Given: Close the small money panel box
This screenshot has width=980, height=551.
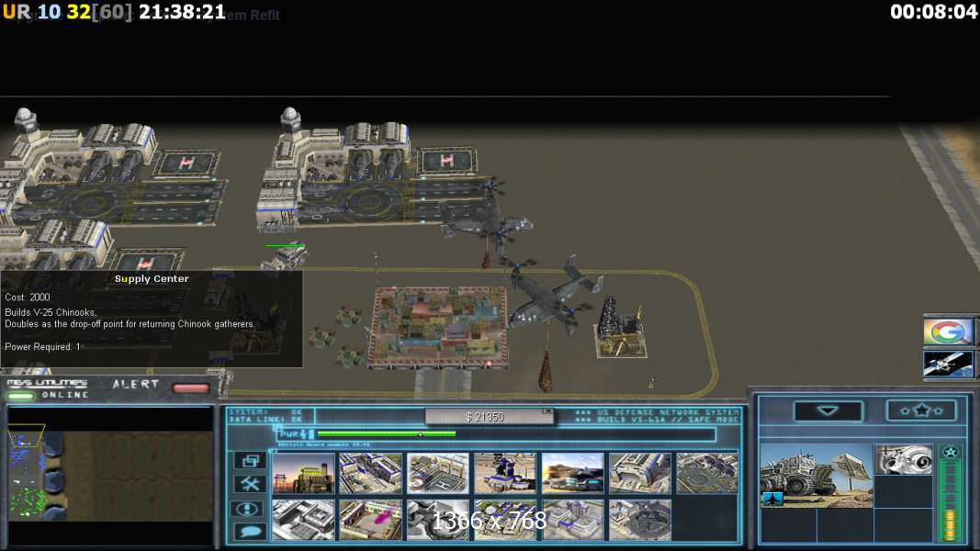Looking at the screenshot, I should click(x=547, y=411).
